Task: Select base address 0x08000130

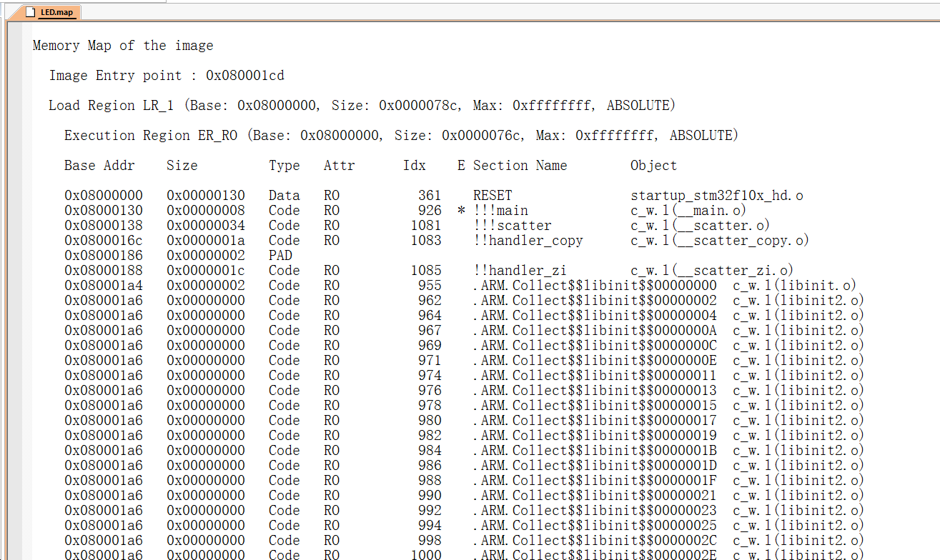Action: pos(104,211)
